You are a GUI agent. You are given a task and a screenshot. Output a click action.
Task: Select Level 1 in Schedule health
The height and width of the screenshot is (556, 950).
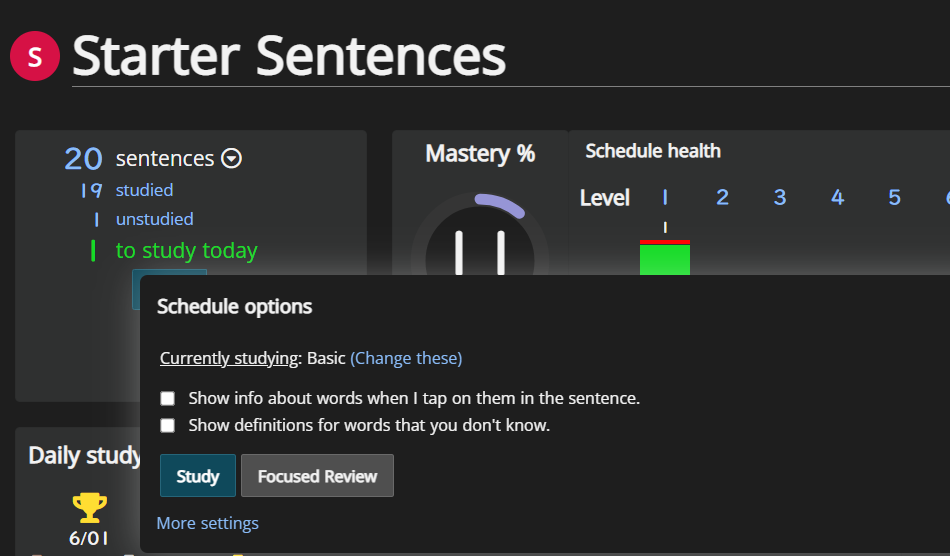[x=665, y=197]
